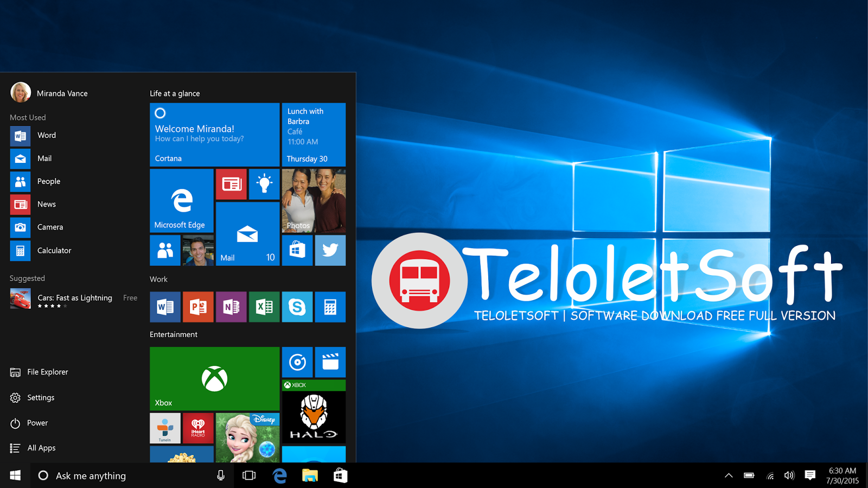Open the Cortana welcome tile
This screenshot has height=488, width=868.
pyautogui.click(x=214, y=135)
